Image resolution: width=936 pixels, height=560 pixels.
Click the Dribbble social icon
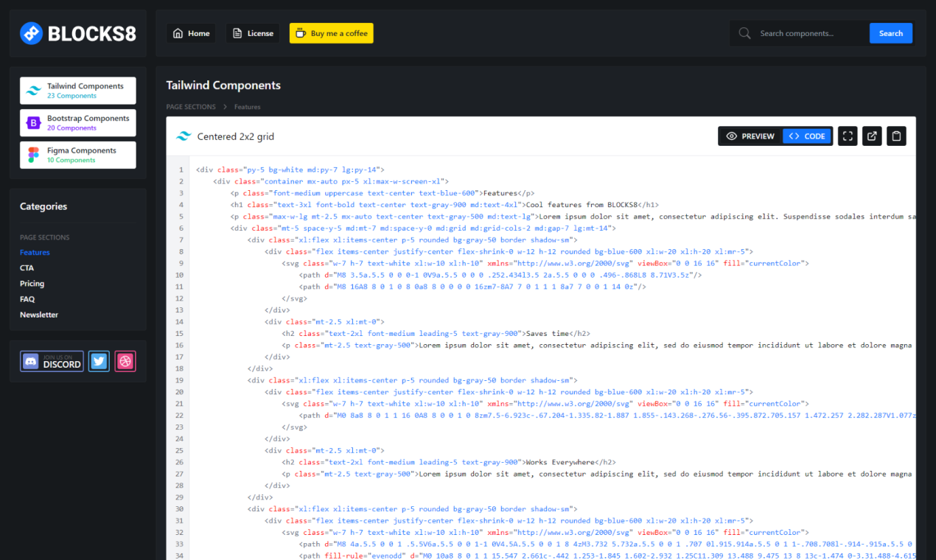point(125,360)
